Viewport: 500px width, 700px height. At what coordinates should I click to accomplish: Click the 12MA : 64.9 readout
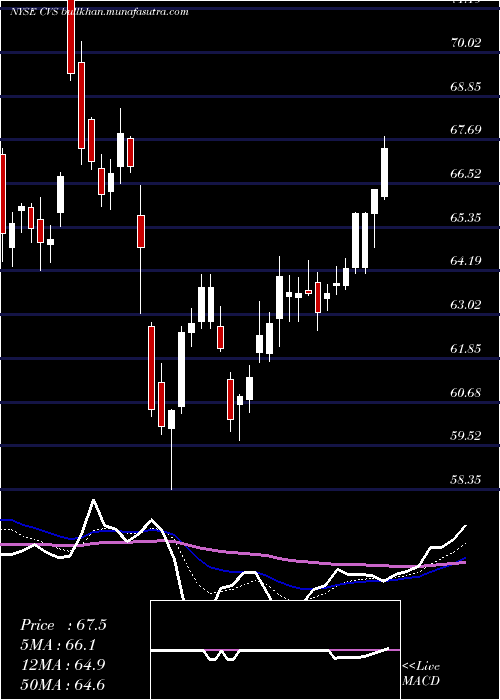coord(63,665)
